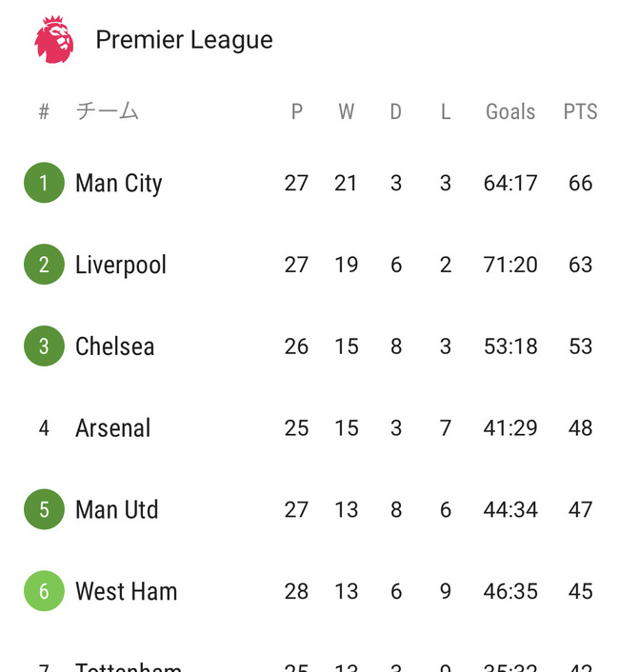Select the rank 2 green badge
Image resolution: width=638 pixels, height=672 pixels.
coord(44,265)
